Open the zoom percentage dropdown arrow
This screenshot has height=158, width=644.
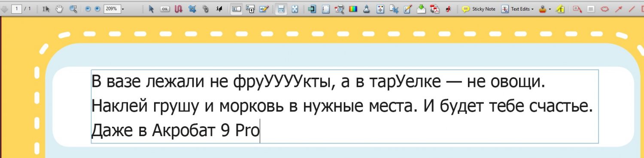click(x=123, y=9)
